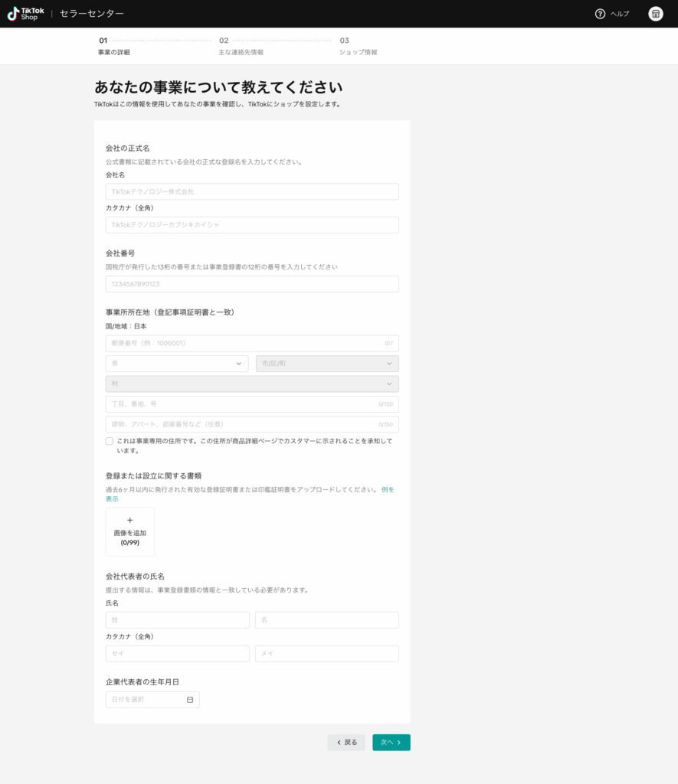Viewport: 678px width, 784px height.
Task: Click the 次へ button
Action: (x=391, y=742)
